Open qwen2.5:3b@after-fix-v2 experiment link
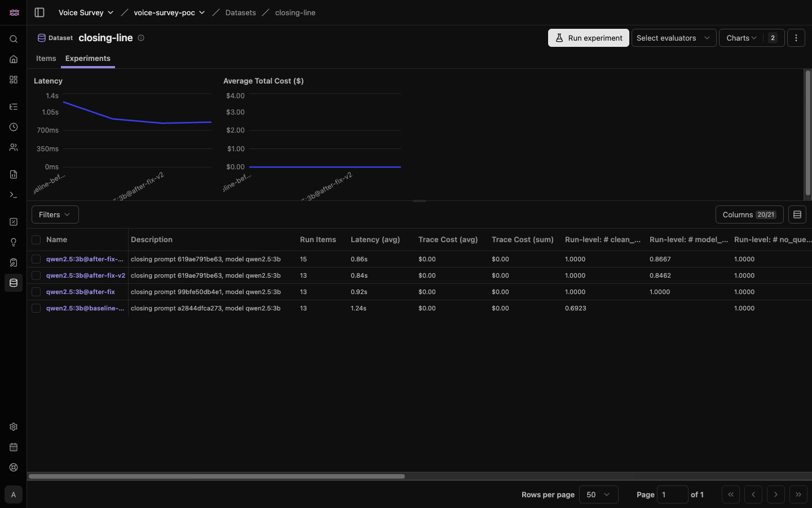 pyautogui.click(x=86, y=275)
